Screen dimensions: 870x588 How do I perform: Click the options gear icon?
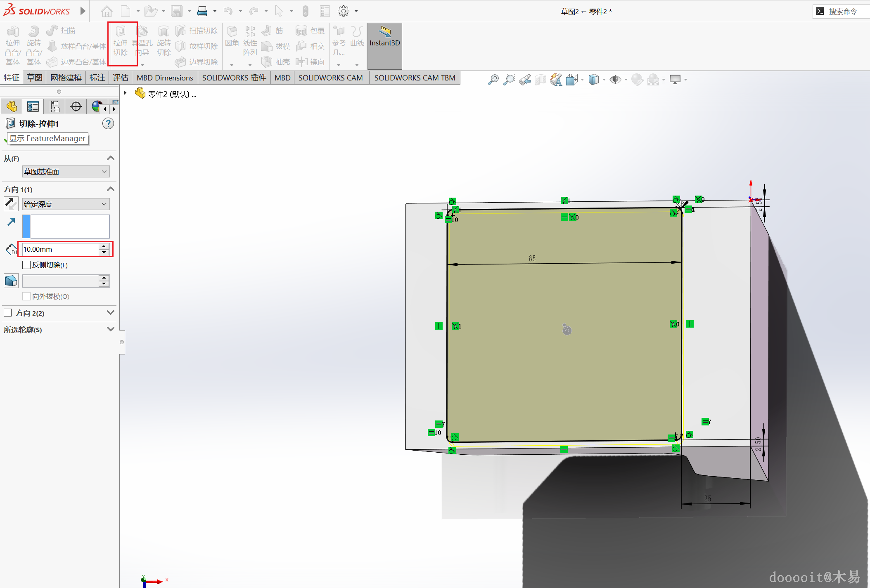(x=343, y=11)
